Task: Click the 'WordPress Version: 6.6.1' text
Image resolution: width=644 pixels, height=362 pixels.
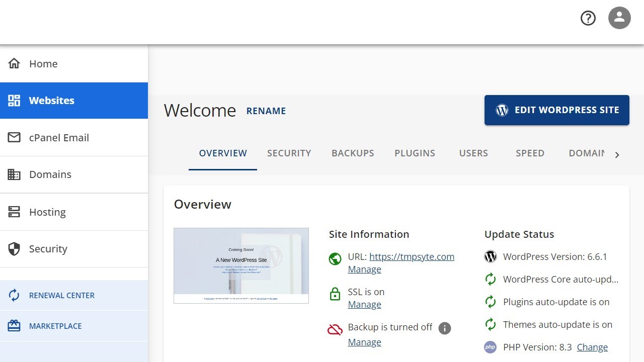Action: point(555,256)
